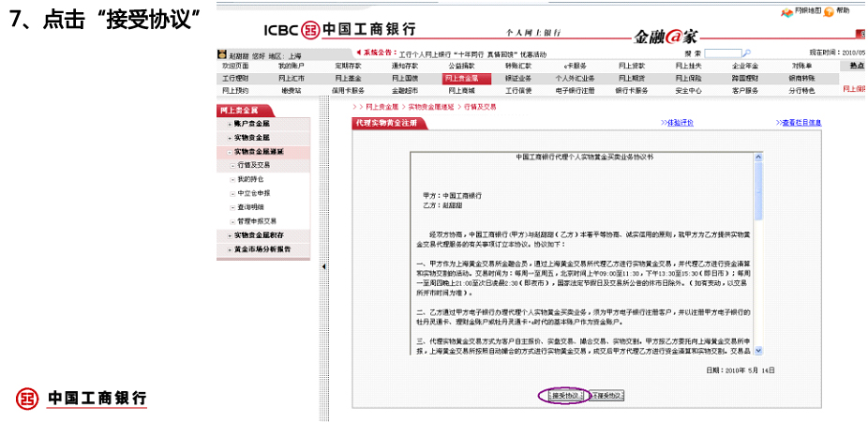Select 管理申报交易 in the sidebar
The image size is (868, 422).
tap(256, 221)
